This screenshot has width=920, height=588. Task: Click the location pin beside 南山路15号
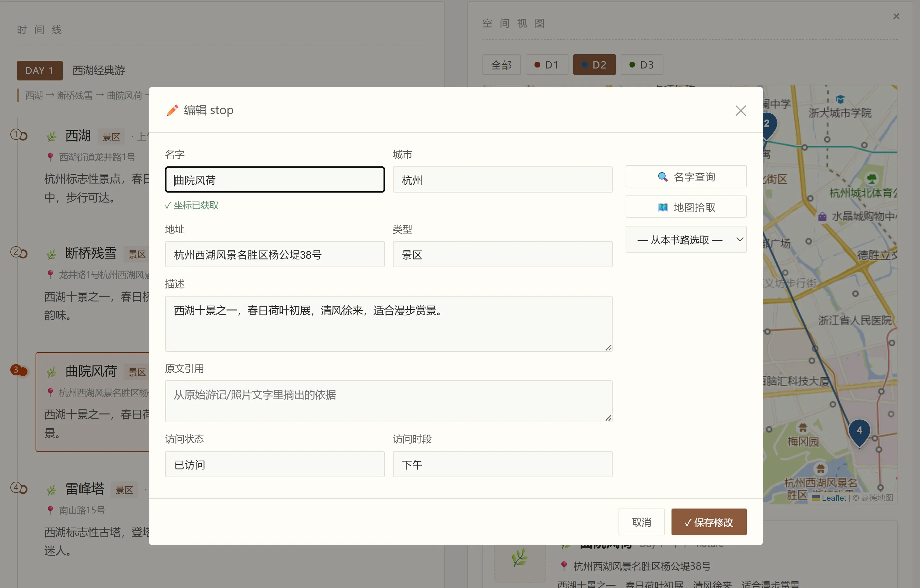coord(50,510)
